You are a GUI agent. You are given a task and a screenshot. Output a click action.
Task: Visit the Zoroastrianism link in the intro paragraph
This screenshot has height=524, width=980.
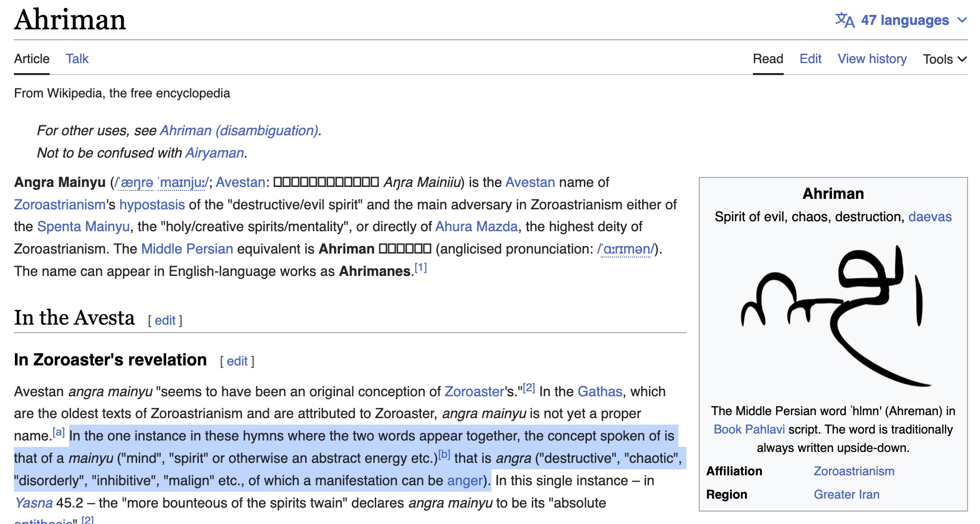point(60,204)
